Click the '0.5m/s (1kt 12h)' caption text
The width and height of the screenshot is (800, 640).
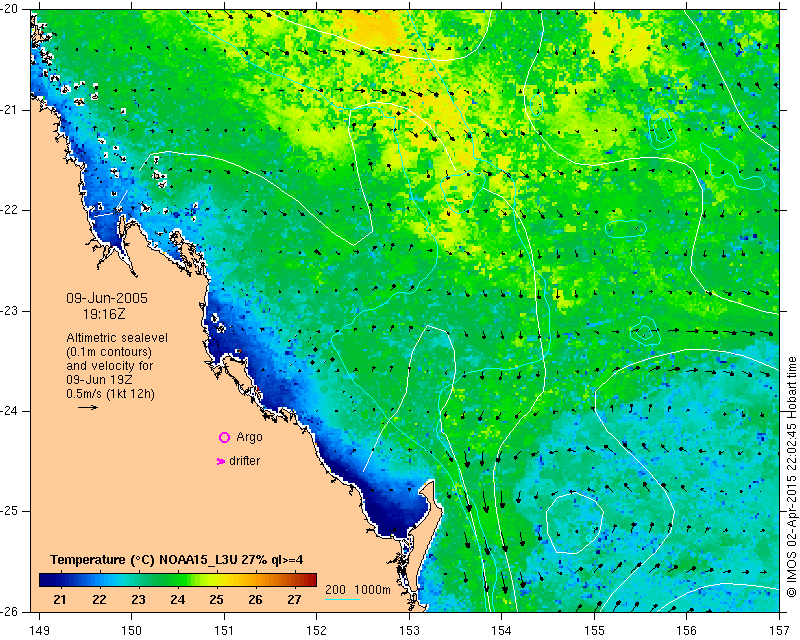click(111, 393)
